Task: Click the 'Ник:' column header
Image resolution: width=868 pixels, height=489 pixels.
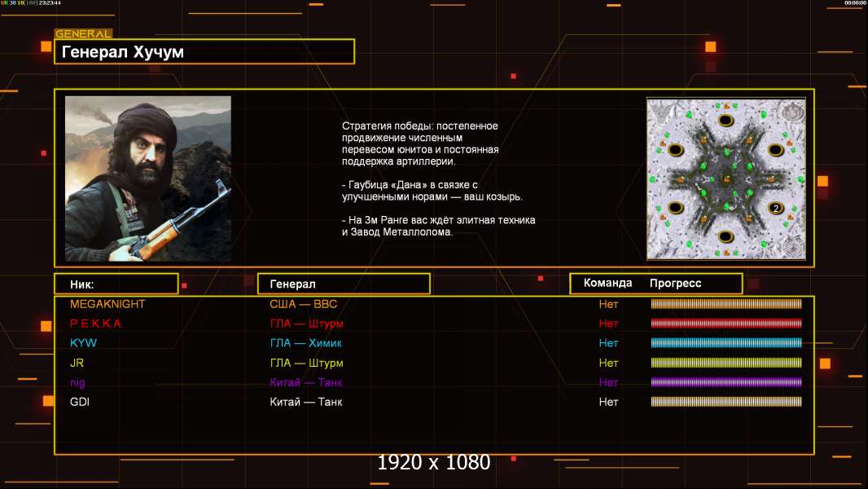Action: 82,284
